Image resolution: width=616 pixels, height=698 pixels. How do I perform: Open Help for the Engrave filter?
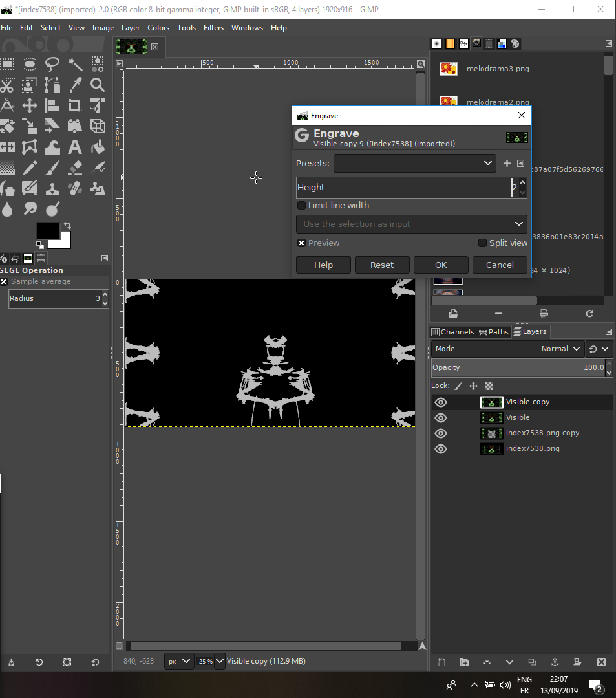coord(323,265)
